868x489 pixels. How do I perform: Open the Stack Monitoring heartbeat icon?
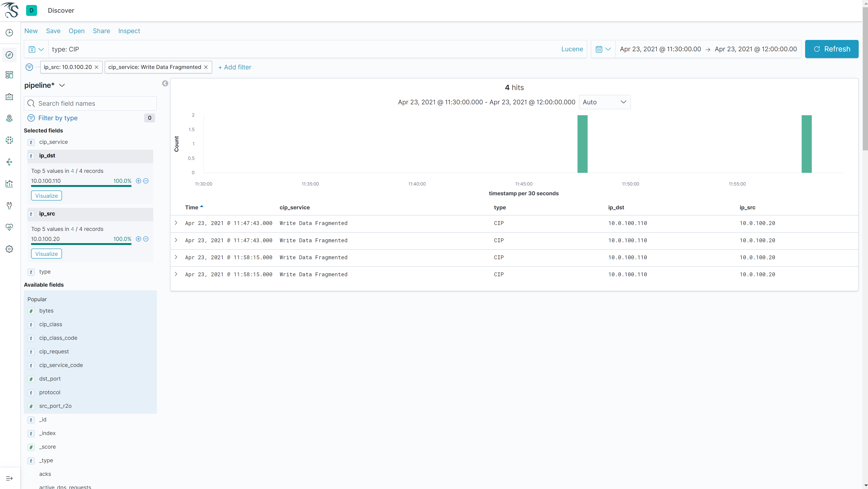pyautogui.click(x=10, y=227)
